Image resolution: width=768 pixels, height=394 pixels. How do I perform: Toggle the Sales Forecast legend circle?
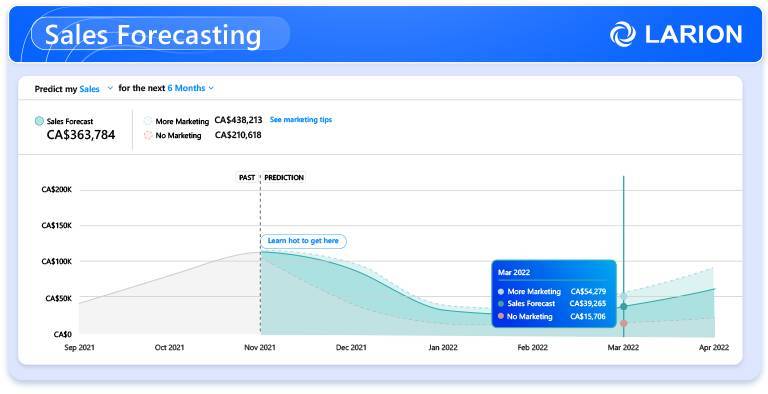click(x=39, y=121)
